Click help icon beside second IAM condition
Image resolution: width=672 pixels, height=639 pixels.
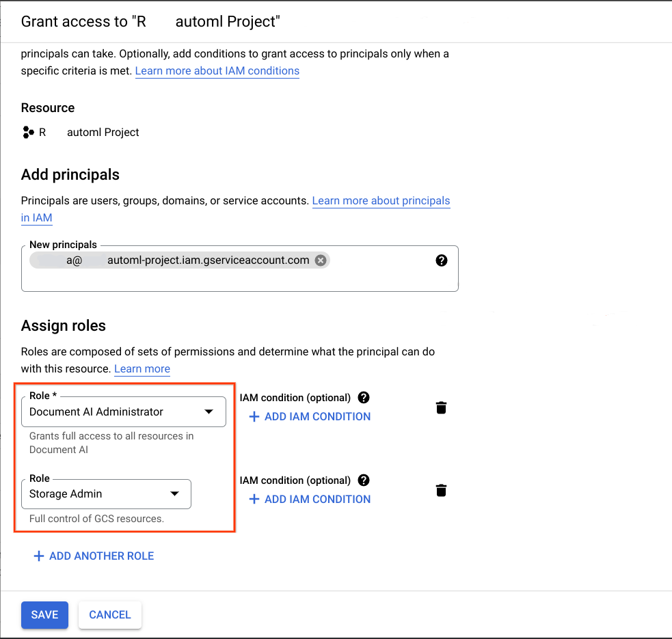point(364,480)
